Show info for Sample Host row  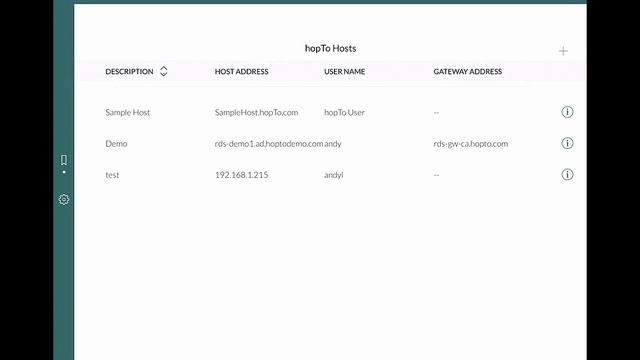click(x=567, y=112)
